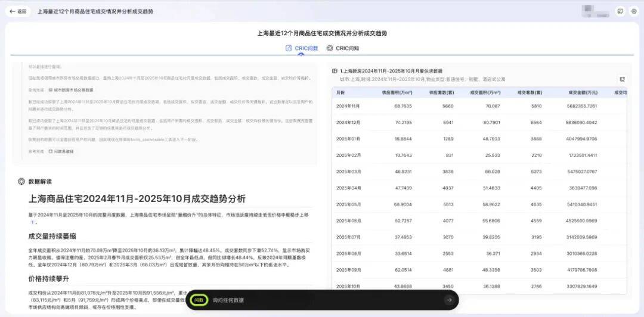This screenshot has width=644, height=317.
Task: Click the 数据解读 section icon
Action: click(21, 181)
